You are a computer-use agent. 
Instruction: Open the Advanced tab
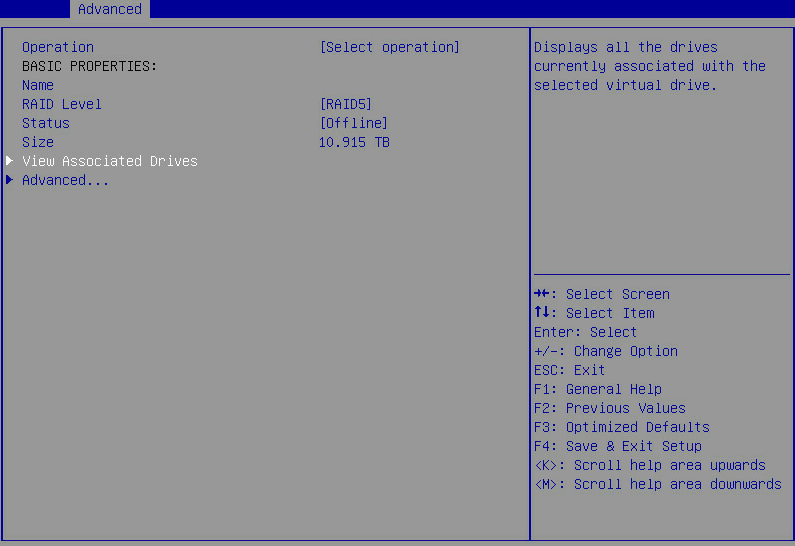(x=110, y=9)
